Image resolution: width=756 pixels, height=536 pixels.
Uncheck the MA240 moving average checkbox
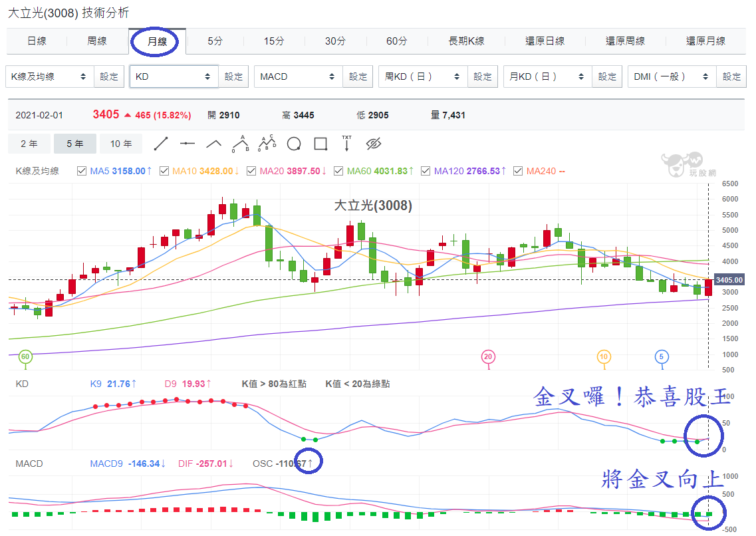(518, 171)
